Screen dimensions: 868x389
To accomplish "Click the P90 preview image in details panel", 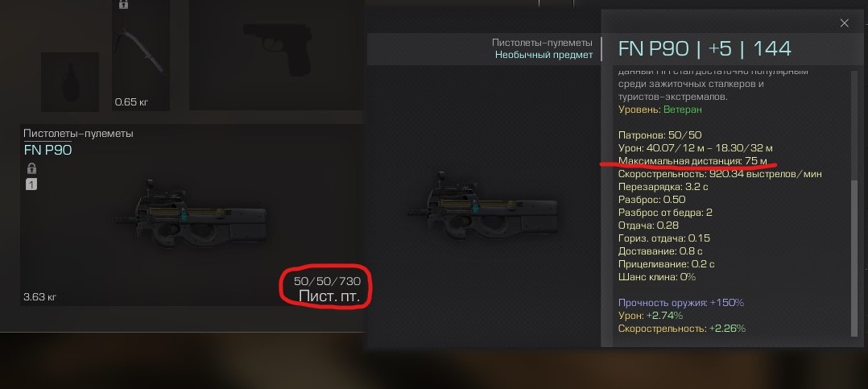I will [485, 207].
